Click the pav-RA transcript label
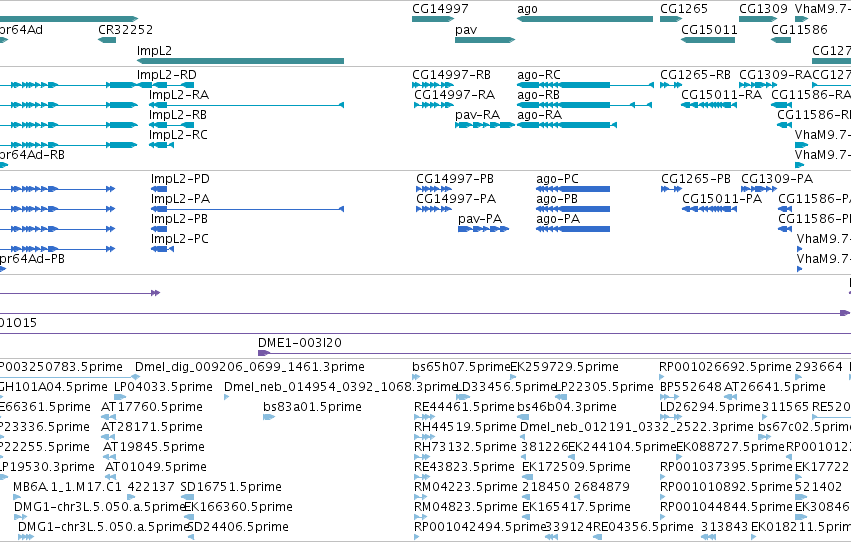Image resolution: width=851 pixels, height=542 pixels. pyautogui.click(x=478, y=115)
